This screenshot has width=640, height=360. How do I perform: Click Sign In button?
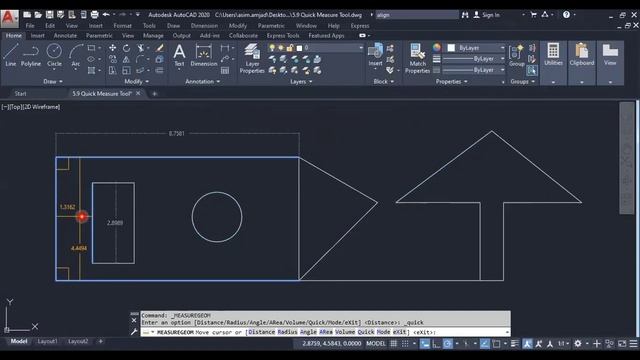tap(487, 15)
